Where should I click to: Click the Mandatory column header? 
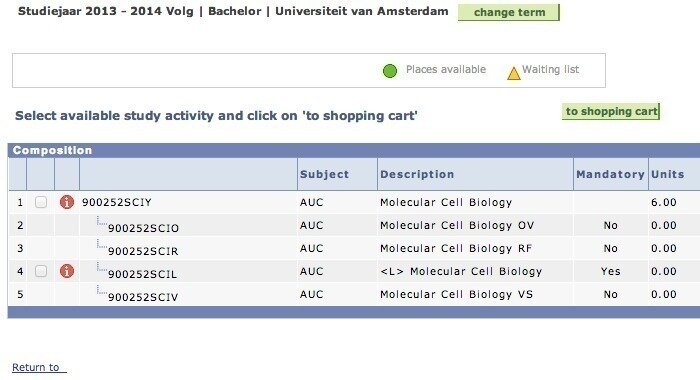(x=610, y=174)
